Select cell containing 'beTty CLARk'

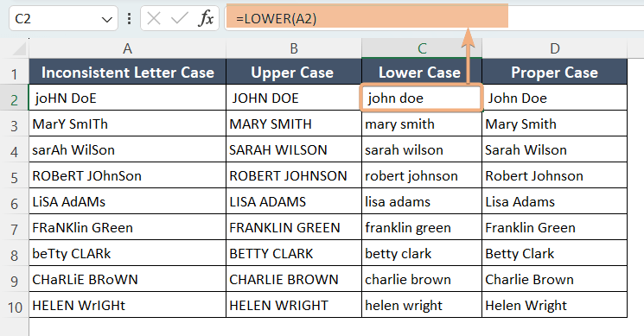(127, 253)
